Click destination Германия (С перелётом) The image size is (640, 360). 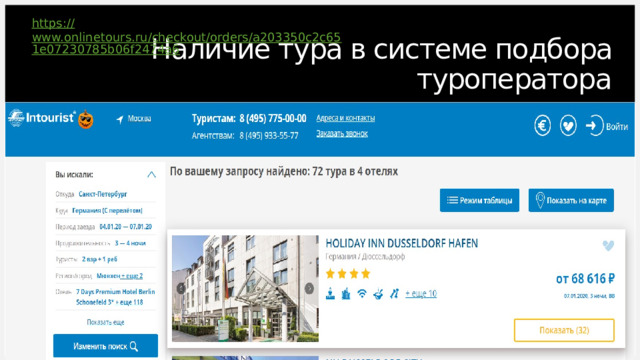(107, 211)
